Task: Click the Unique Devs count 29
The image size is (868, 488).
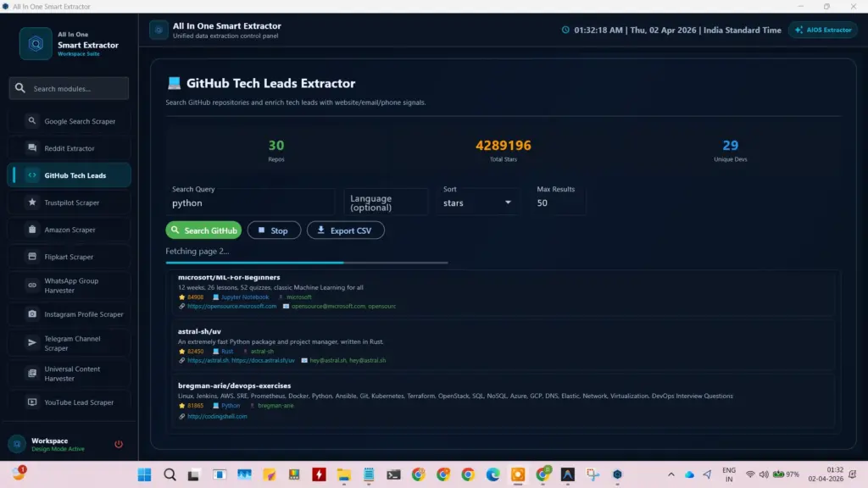Action: click(x=730, y=146)
